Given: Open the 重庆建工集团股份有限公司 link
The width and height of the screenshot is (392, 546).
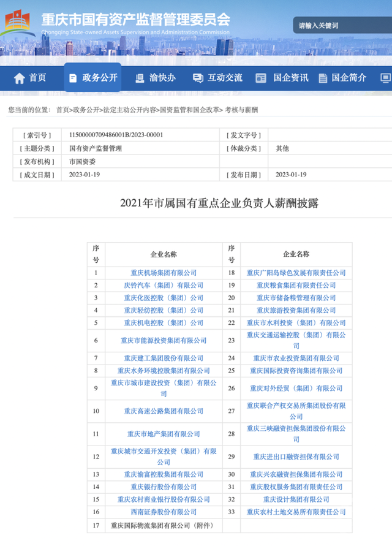Looking at the screenshot, I should [x=164, y=358].
